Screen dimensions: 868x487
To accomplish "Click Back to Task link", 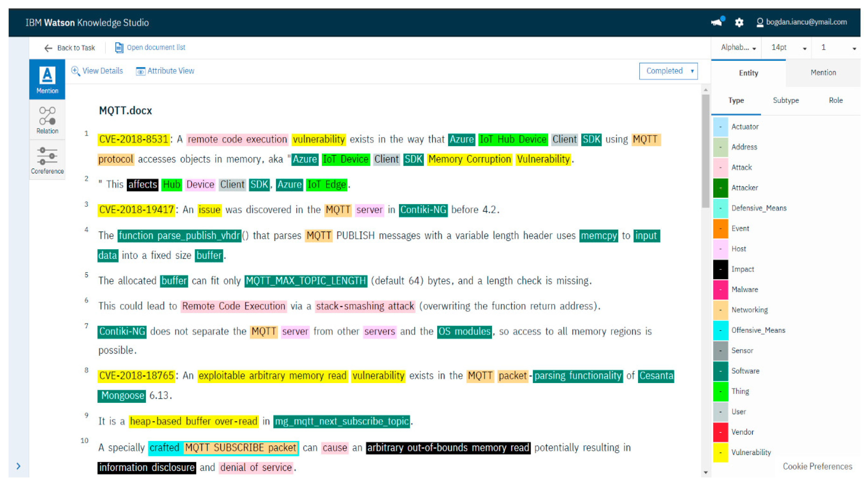I will coord(76,48).
